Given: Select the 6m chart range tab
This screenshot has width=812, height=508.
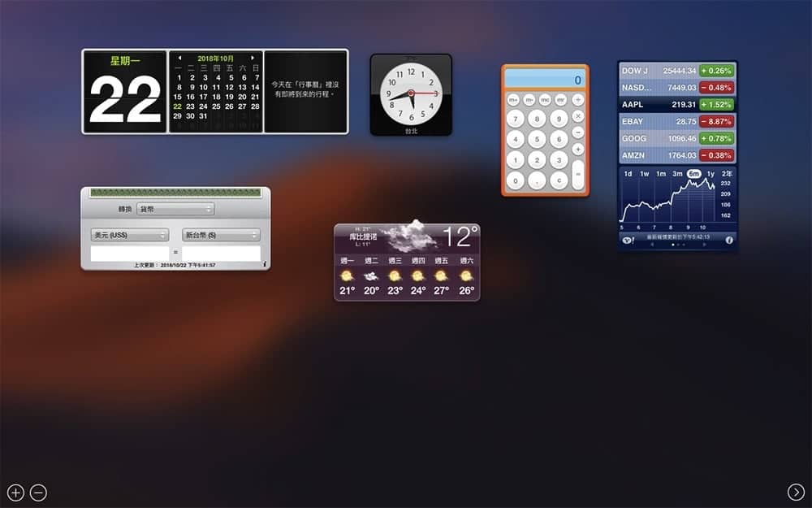Looking at the screenshot, I should tap(694, 174).
